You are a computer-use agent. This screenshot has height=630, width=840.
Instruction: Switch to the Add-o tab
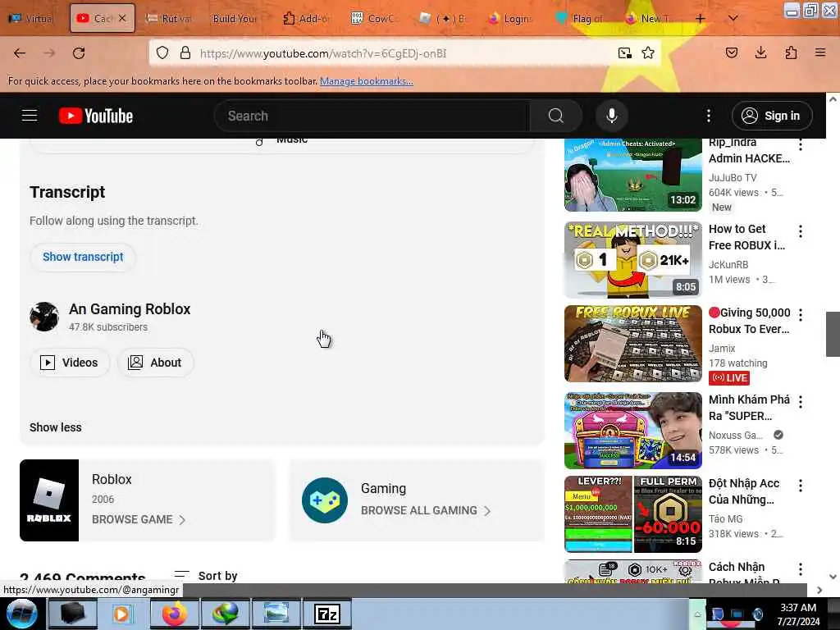click(x=307, y=19)
